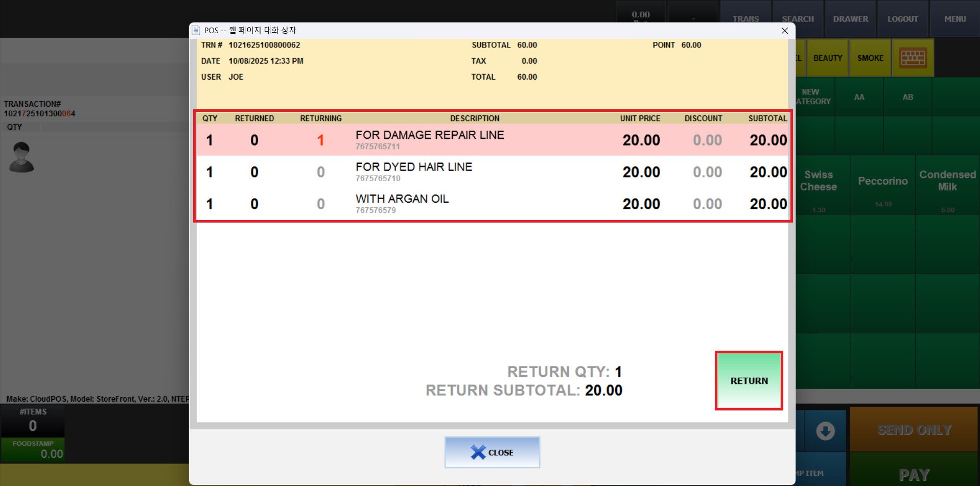Switch to the BEAUTY category tab

(x=827, y=58)
